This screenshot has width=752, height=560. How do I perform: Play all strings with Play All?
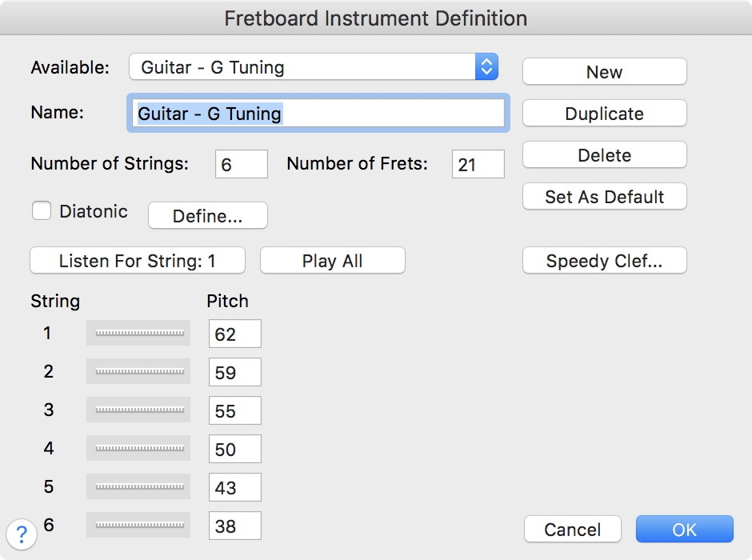332,261
